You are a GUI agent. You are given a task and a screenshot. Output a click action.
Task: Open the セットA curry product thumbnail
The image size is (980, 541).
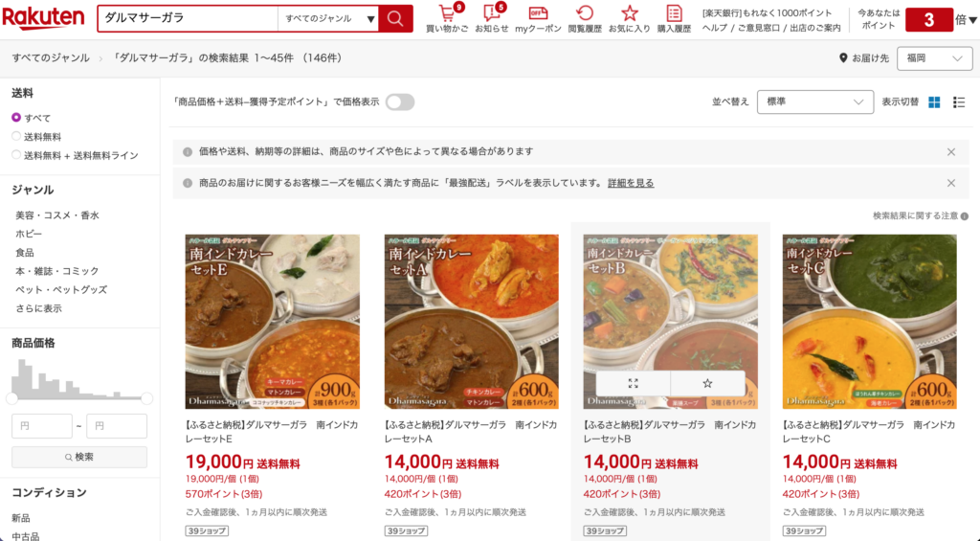(x=471, y=322)
